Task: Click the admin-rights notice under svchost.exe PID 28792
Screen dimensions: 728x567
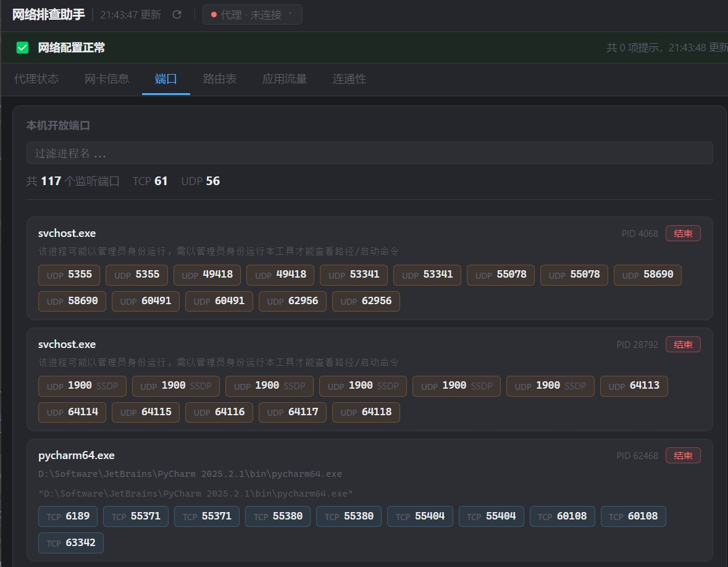Action: click(218, 362)
